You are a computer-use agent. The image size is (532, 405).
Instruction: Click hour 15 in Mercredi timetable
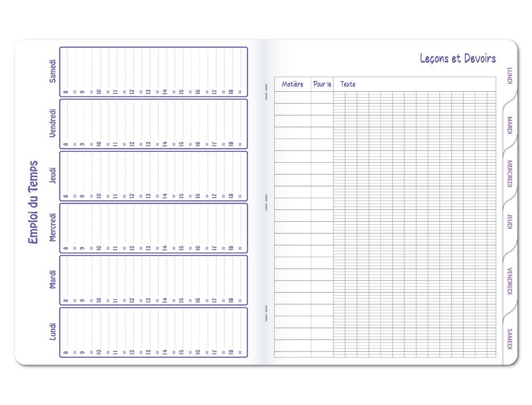[x=181, y=248]
